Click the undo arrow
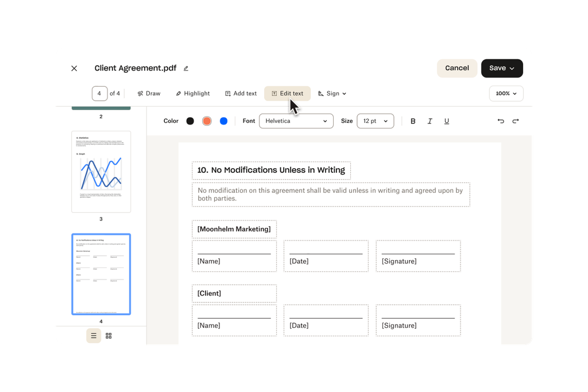588x392 pixels. (500, 121)
